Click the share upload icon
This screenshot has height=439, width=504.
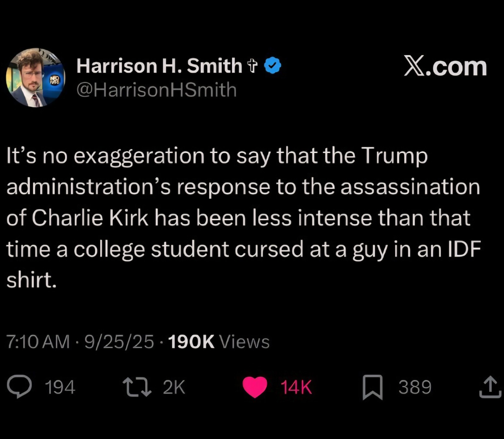[490, 387]
